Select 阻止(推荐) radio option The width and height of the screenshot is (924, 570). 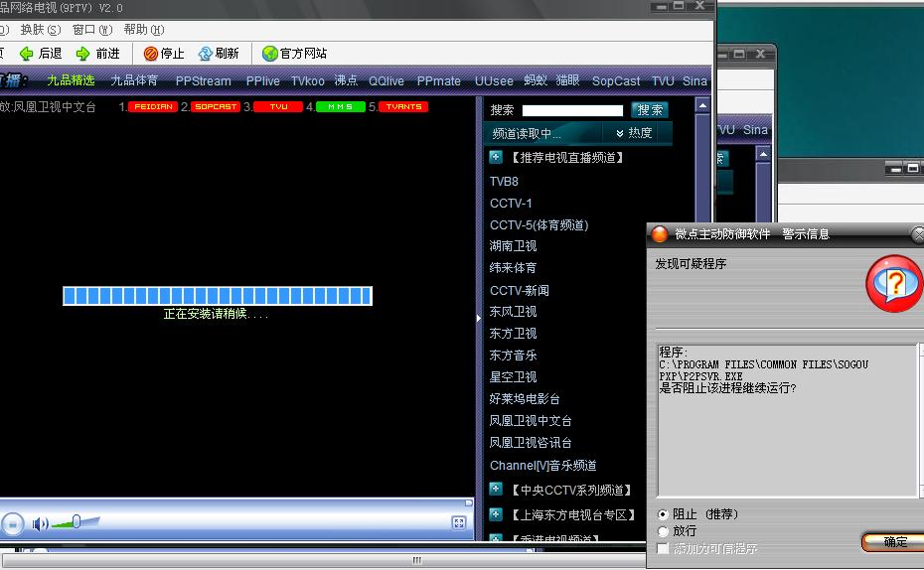pos(663,514)
